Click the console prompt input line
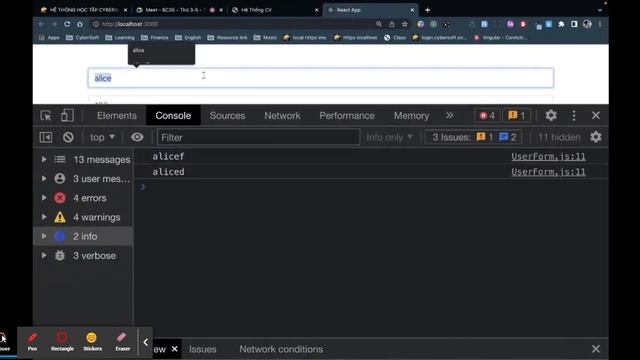The width and height of the screenshot is (640, 360). coord(371,187)
